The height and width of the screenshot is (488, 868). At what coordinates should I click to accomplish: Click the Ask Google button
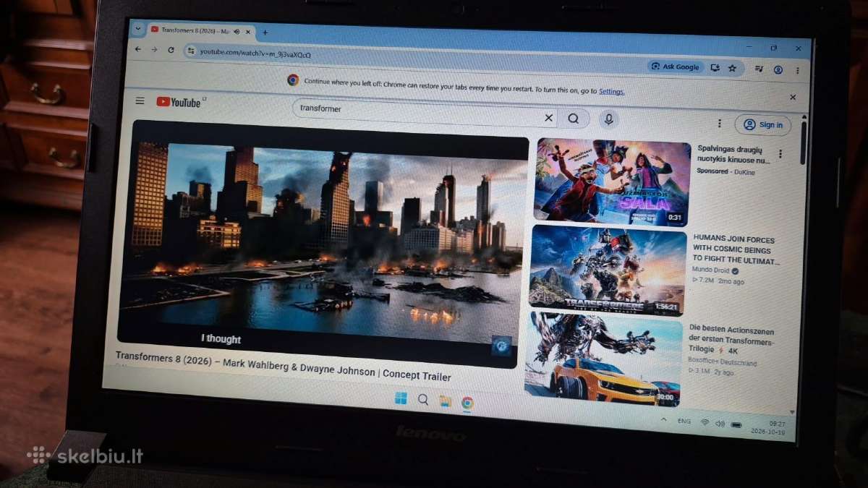coord(675,67)
